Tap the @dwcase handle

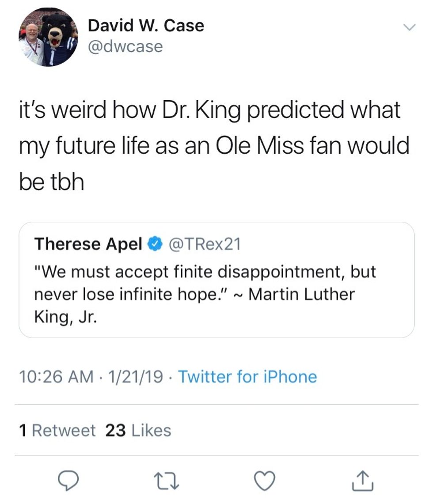[x=125, y=46]
